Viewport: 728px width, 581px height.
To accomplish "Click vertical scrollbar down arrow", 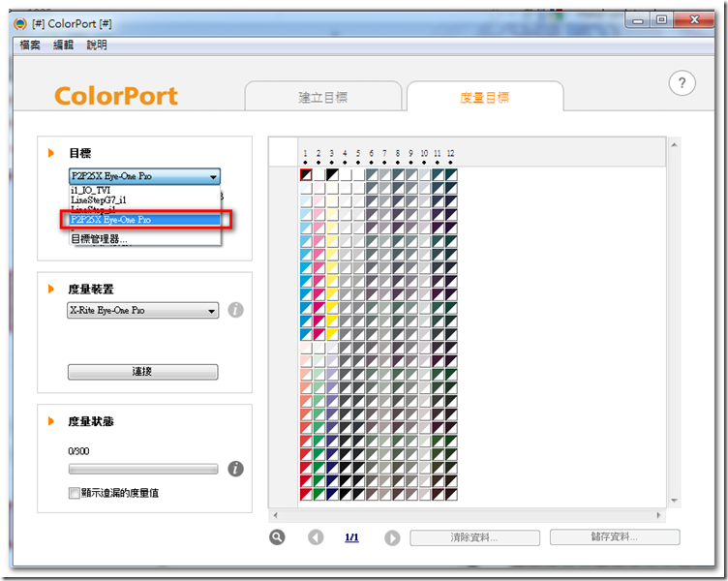I will tap(674, 501).
